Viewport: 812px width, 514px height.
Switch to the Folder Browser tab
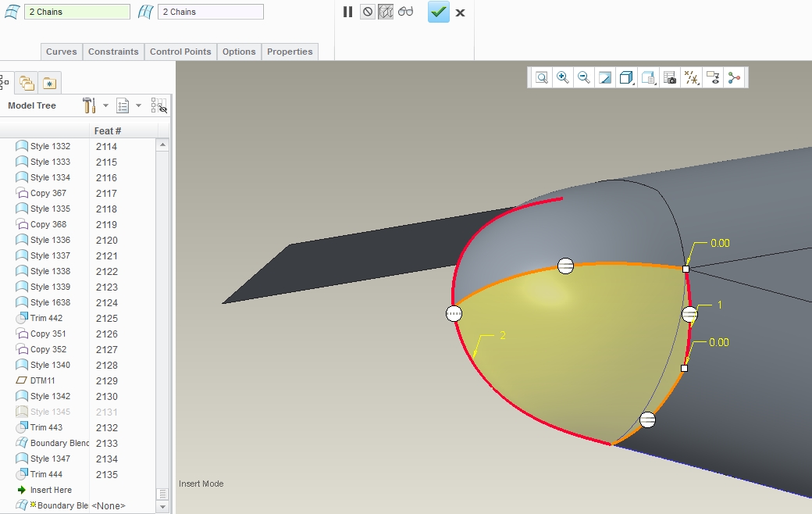(27, 82)
